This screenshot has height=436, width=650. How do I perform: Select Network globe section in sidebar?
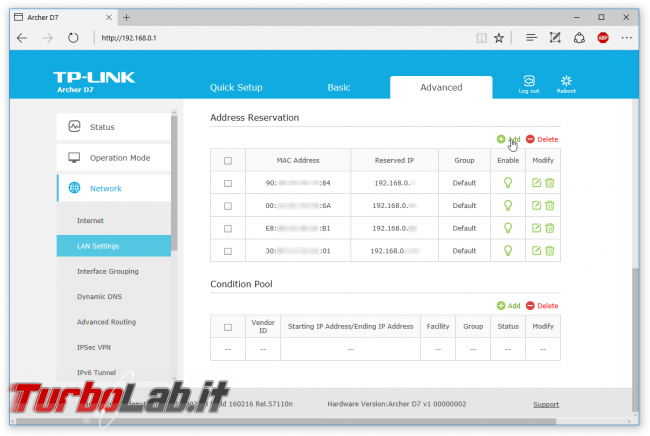[114, 188]
